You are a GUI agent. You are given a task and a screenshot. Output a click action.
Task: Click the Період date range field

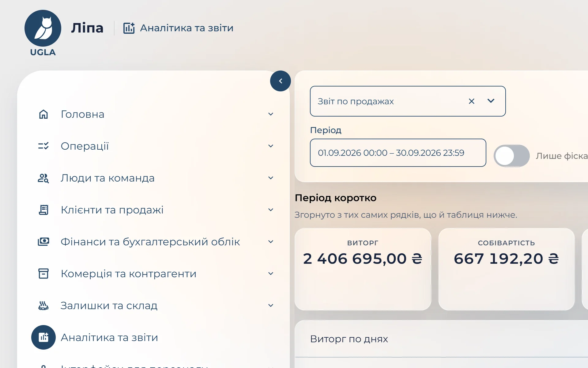tap(398, 153)
